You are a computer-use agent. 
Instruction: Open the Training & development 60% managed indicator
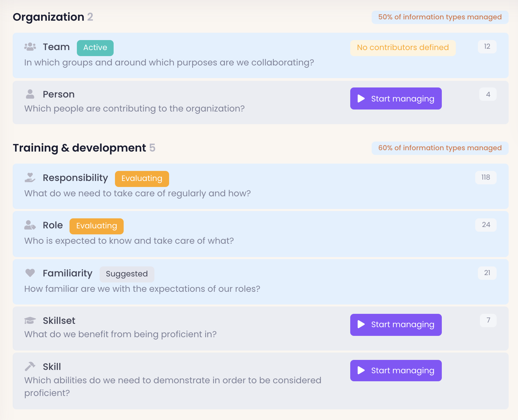coord(440,148)
